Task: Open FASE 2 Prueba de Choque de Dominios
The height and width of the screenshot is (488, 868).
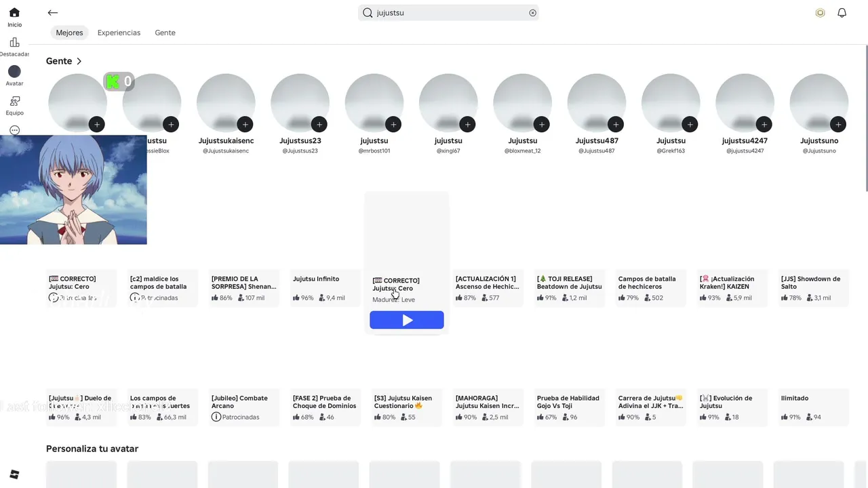Action: 325,407
